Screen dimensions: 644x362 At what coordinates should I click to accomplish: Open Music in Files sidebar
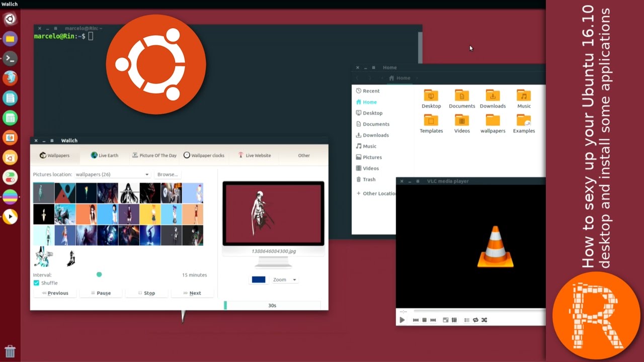tap(366, 146)
